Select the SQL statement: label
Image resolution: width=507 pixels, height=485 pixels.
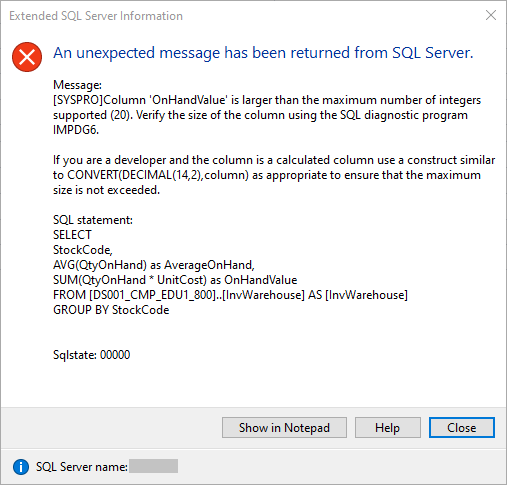point(93,220)
